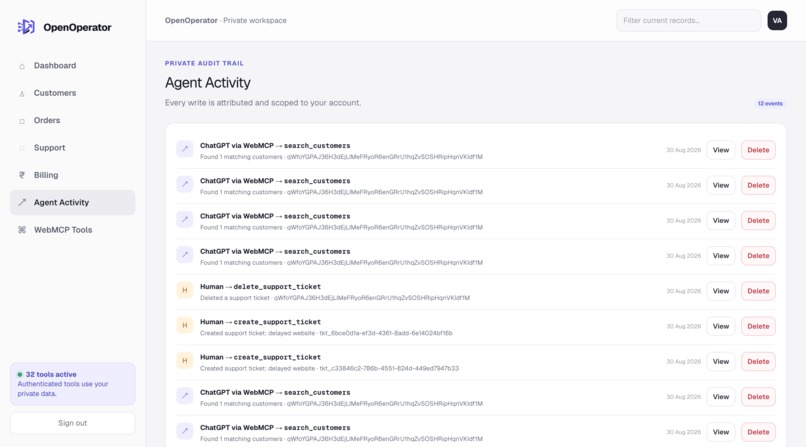Click the 'Human → delete_support_ticket' title
This screenshot has width=806, height=447.
point(260,287)
